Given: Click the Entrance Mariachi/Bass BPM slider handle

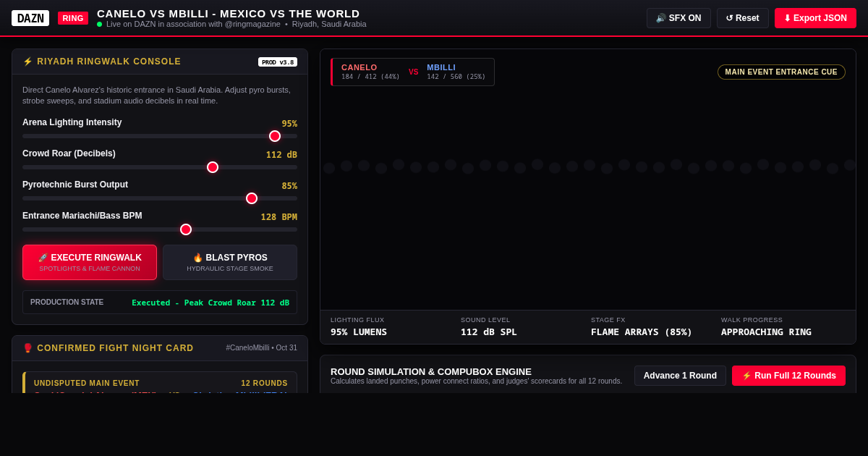Looking at the screenshot, I should pyautogui.click(x=186, y=229).
